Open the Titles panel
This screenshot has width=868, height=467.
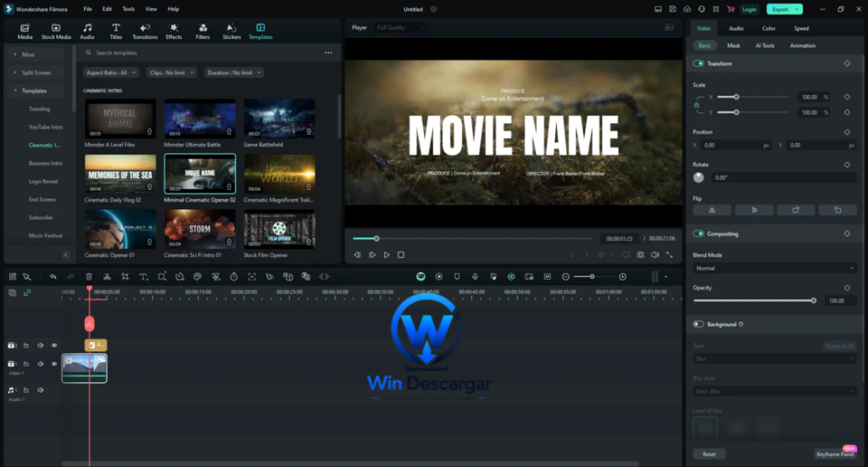pyautogui.click(x=115, y=31)
